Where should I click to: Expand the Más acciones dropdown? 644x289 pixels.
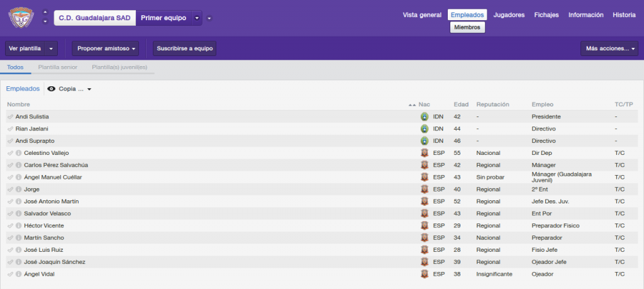coord(609,48)
